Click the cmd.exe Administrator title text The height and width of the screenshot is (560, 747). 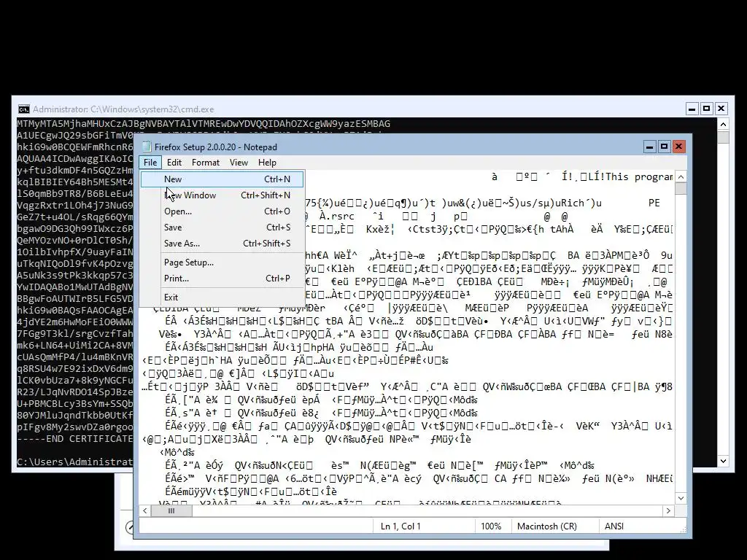[123, 109]
